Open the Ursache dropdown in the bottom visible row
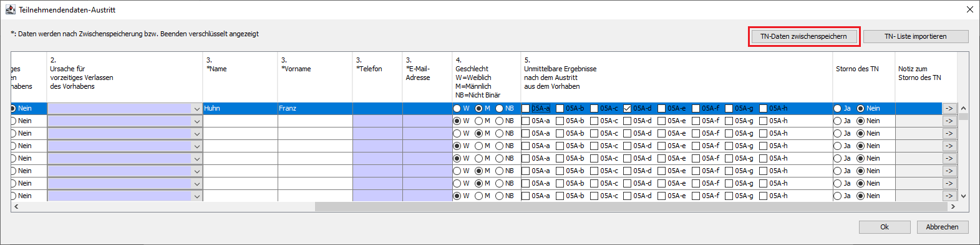Image resolution: width=980 pixels, height=245 pixels. click(x=196, y=196)
